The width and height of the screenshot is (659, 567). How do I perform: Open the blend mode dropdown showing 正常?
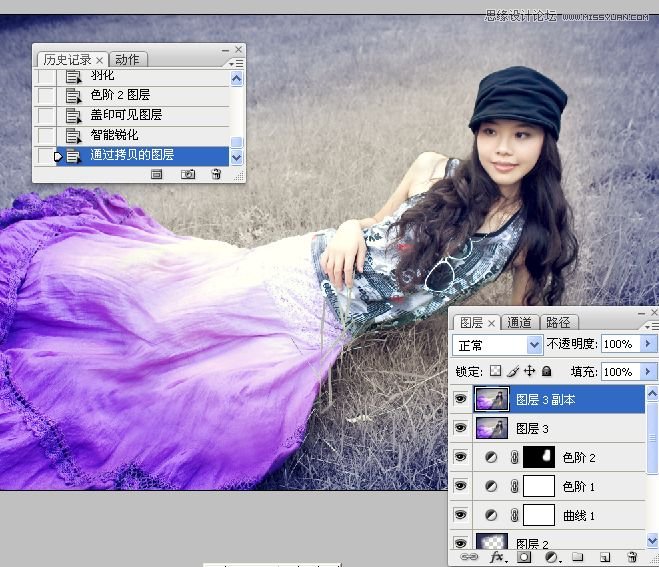coord(497,344)
